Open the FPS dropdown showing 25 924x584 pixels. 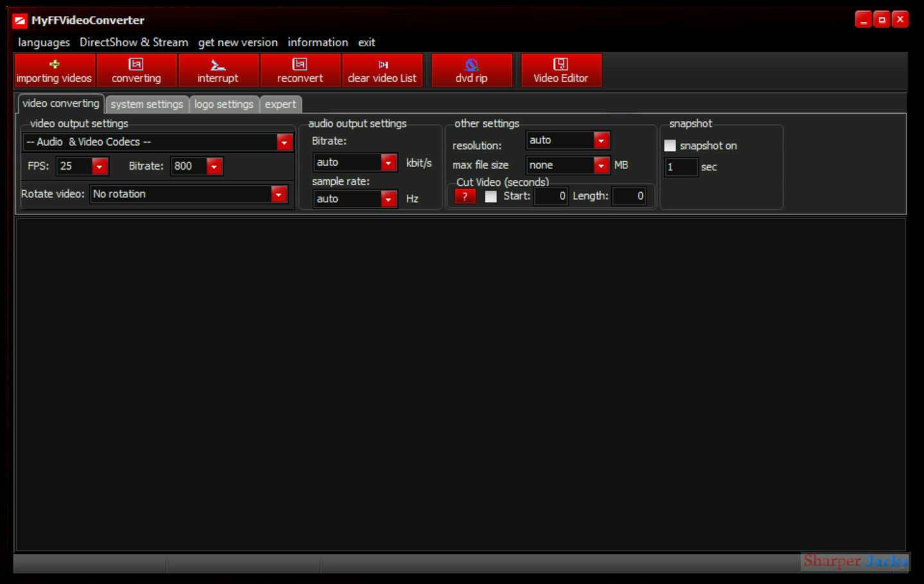pos(100,166)
